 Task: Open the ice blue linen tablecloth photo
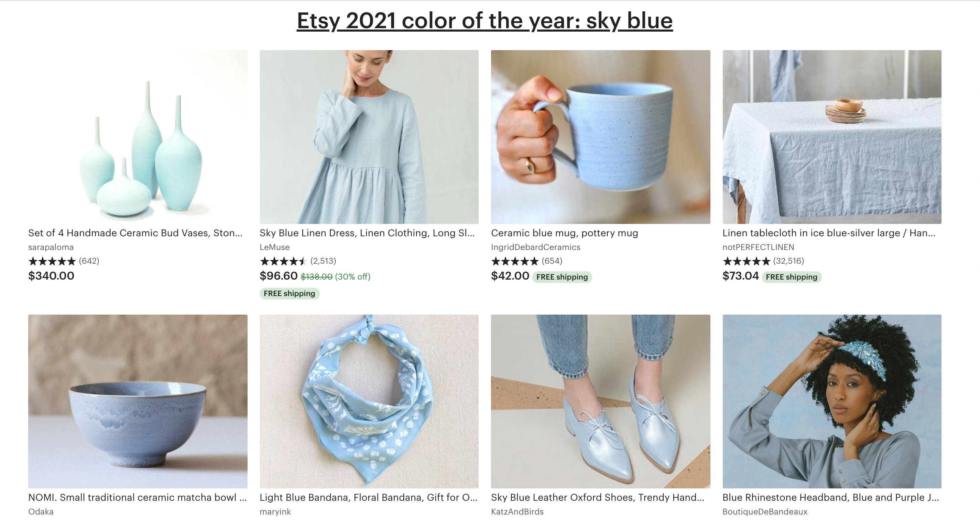(x=832, y=137)
